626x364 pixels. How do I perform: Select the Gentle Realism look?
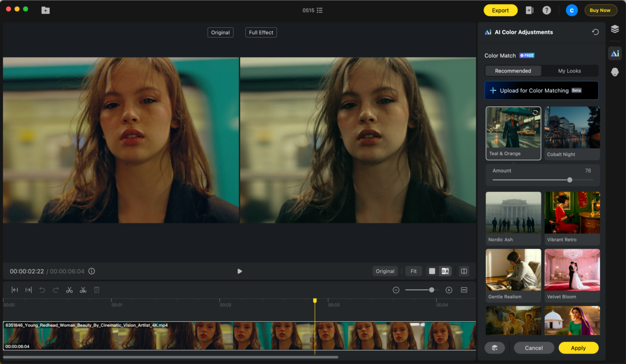click(x=513, y=276)
